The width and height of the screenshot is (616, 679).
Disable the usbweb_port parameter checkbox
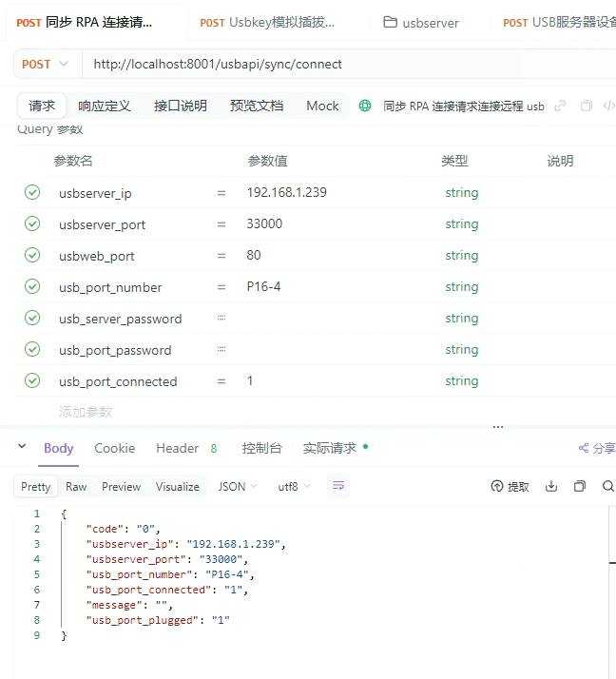point(32,256)
